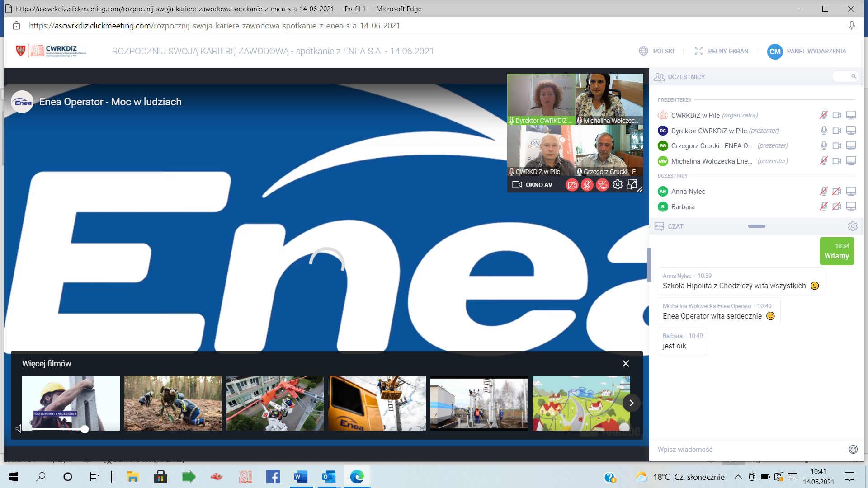
Task: Open emoji picker in chat
Action: click(853, 449)
